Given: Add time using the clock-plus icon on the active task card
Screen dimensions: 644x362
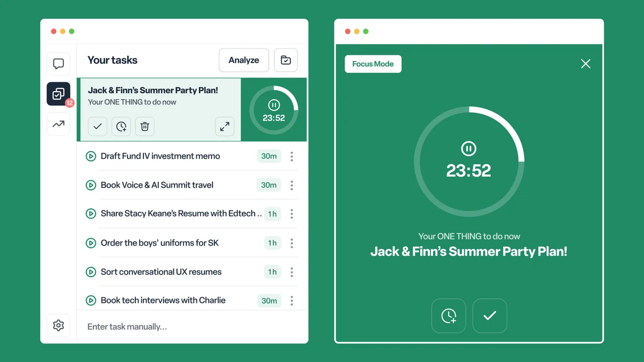Looking at the screenshot, I should tap(121, 127).
